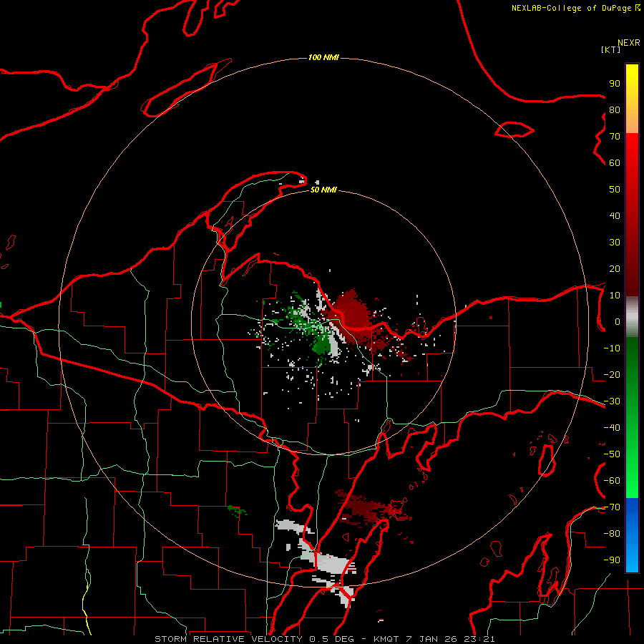Click the -50 value on velocity scale
This screenshot has width=644, height=644.
click(612, 454)
